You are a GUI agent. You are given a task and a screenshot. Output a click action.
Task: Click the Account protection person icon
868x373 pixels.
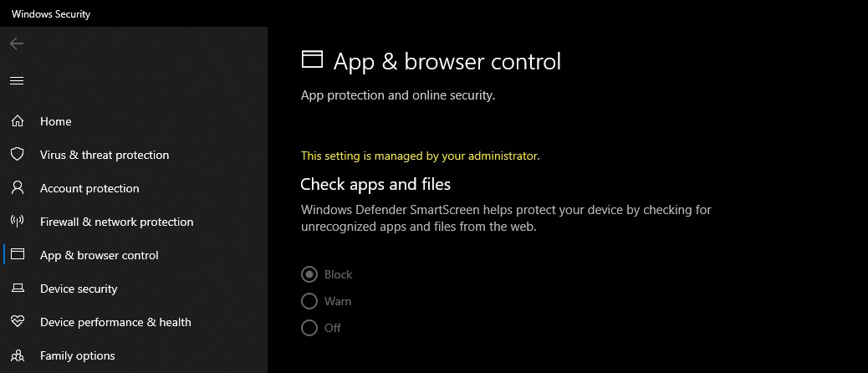(x=18, y=188)
